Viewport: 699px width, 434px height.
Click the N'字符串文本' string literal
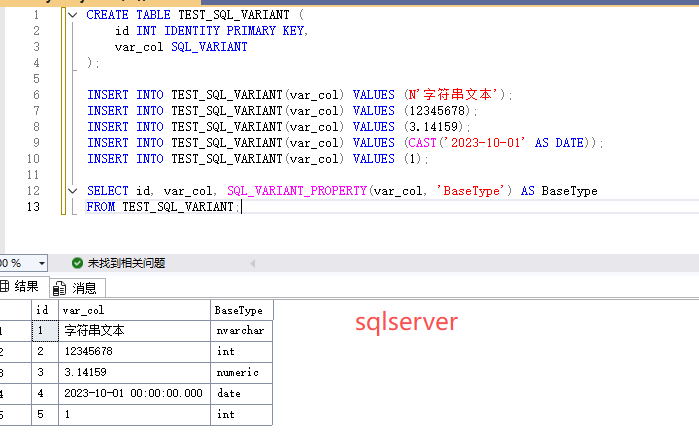tap(452, 94)
